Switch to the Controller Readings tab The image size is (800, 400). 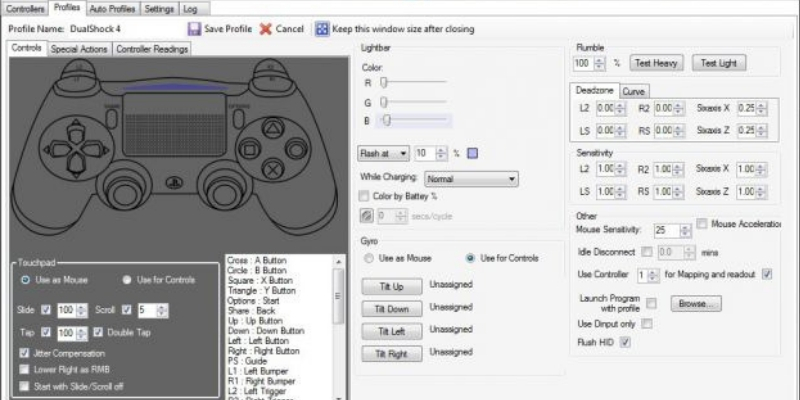pyautogui.click(x=152, y=49)
